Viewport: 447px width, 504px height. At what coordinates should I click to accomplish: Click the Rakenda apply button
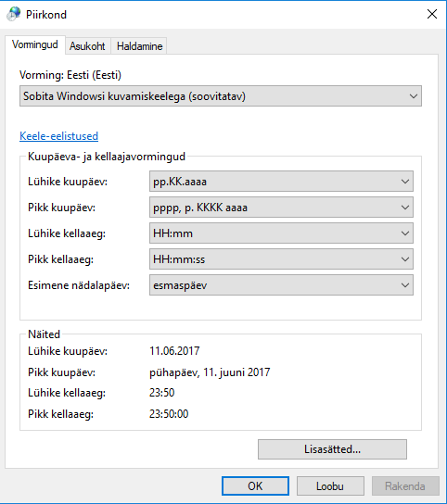[405, 486]
